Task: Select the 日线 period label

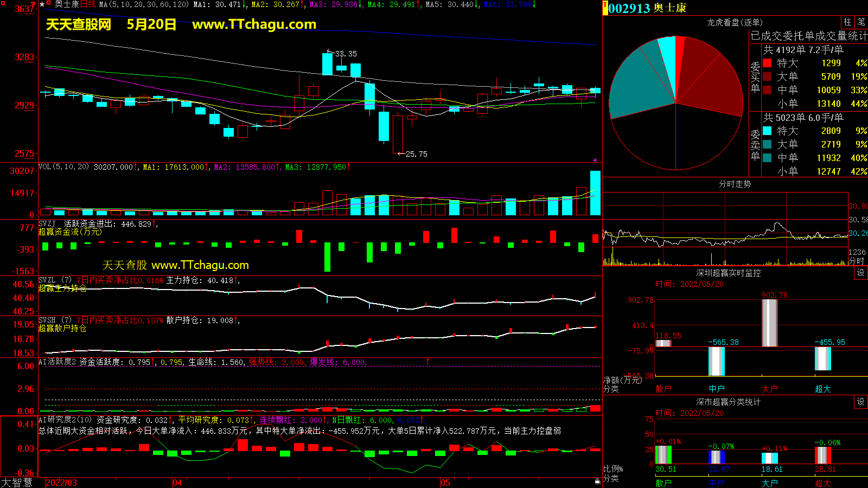Action: click(x=88, y=4)
